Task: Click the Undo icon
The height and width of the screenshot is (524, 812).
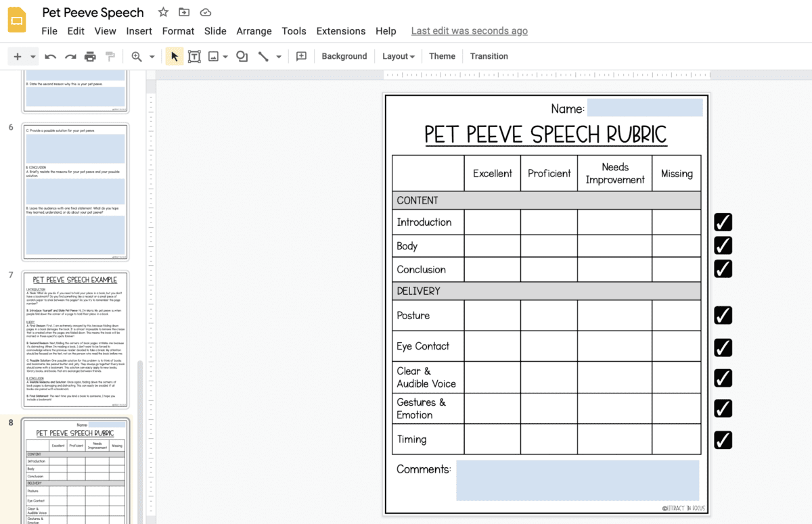Action: click(50, 56)
